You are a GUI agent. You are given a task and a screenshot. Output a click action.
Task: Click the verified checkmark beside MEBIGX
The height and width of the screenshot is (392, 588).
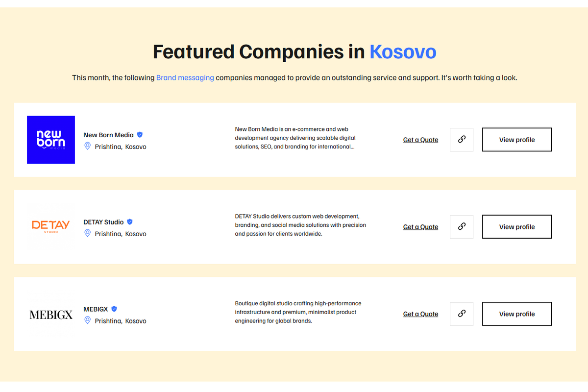tap(113, 309)
